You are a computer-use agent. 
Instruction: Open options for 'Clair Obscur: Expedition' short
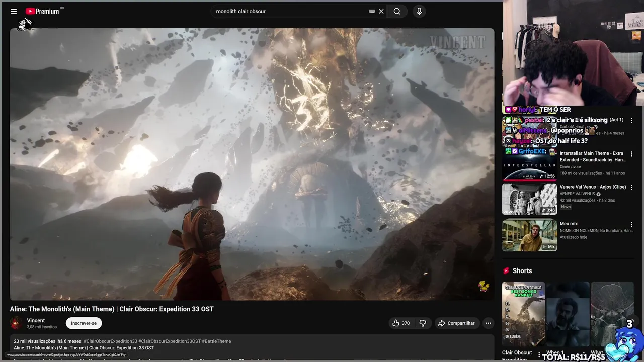point(539,355)
